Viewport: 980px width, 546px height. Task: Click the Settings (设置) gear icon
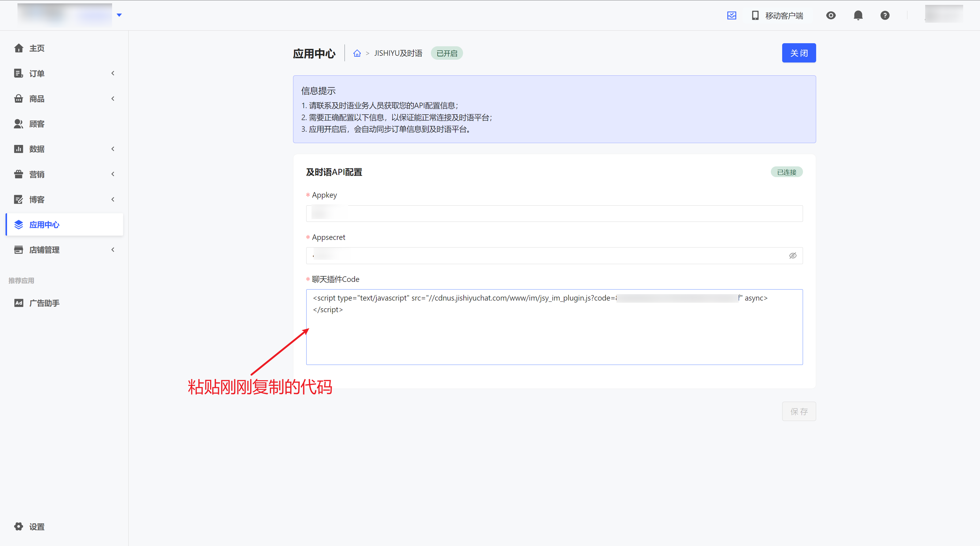pyautogui.click(x=19, y=527)
